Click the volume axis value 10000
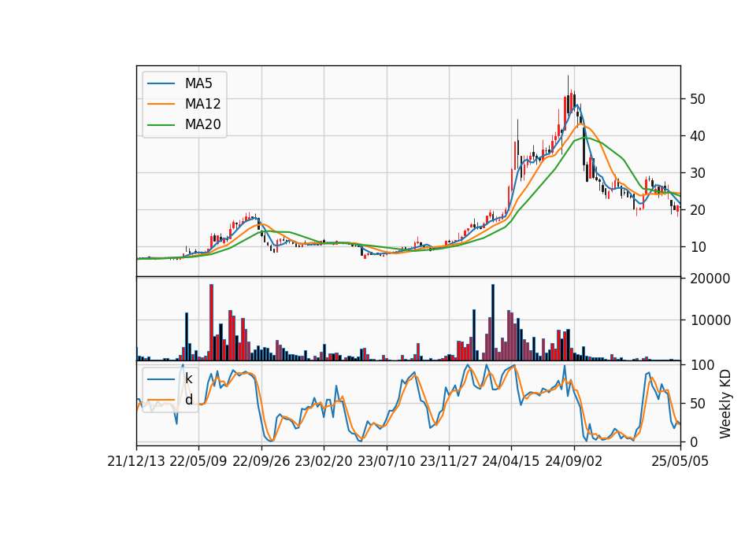 point(710,320)
